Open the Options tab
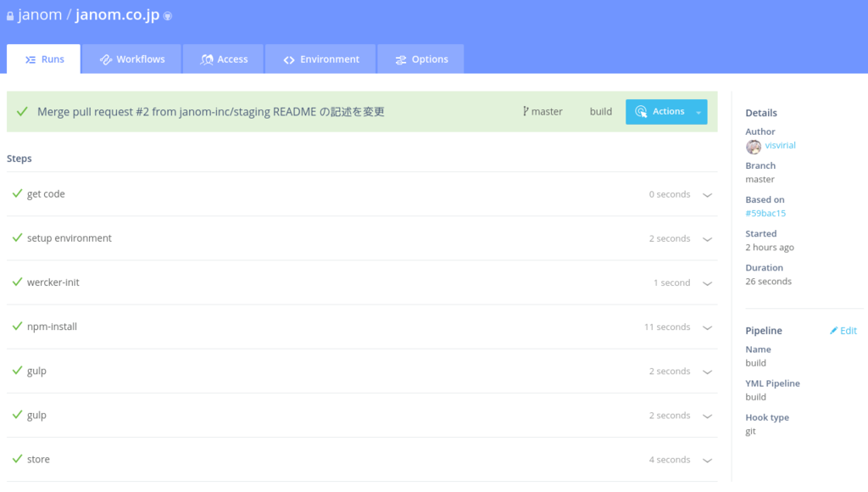Screen dimensions: 868x492 pos(420,59)
